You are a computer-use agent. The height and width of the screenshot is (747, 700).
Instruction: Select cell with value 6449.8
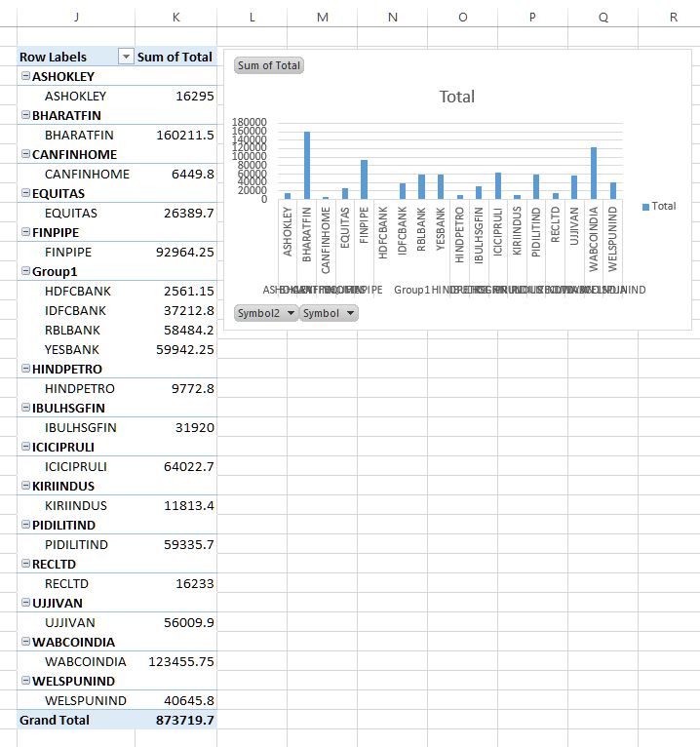pyautogui.click(x=175, y=174)
